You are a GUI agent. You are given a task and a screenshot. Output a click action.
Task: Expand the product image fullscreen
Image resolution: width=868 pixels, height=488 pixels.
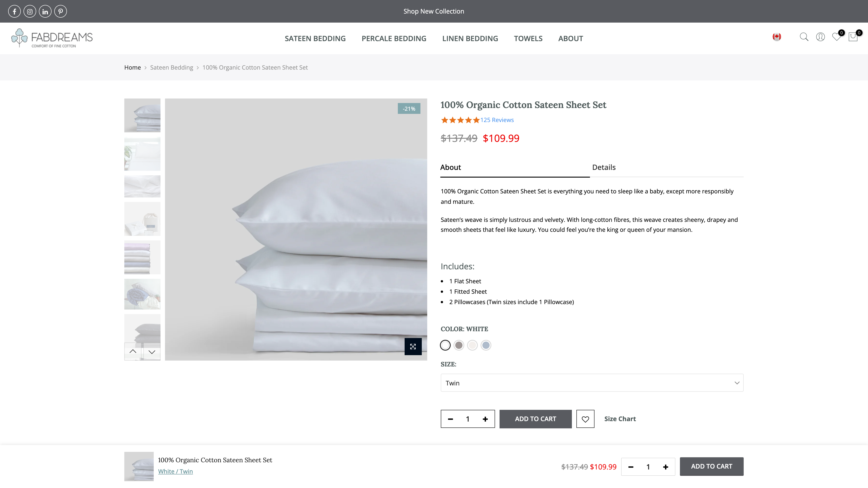(413, 347)
